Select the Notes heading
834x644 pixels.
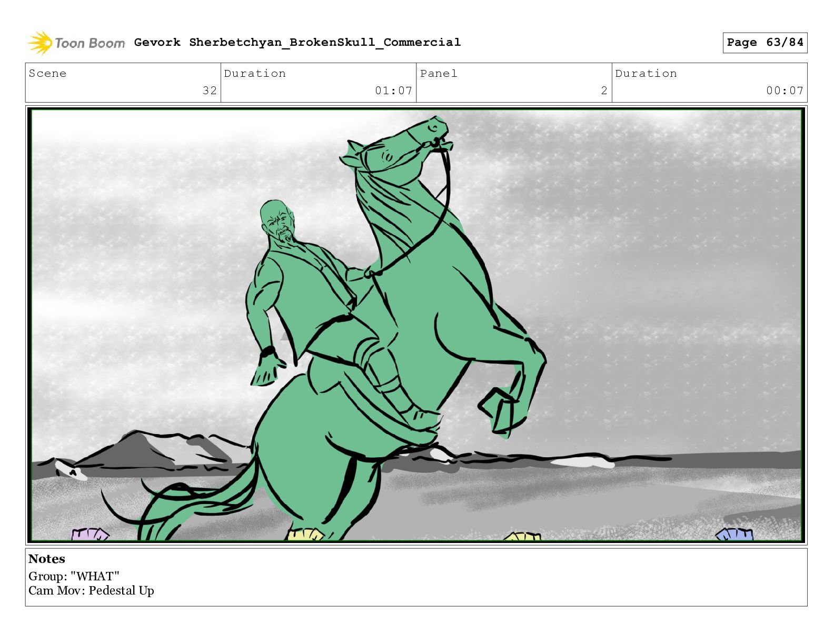click(47, 559)
